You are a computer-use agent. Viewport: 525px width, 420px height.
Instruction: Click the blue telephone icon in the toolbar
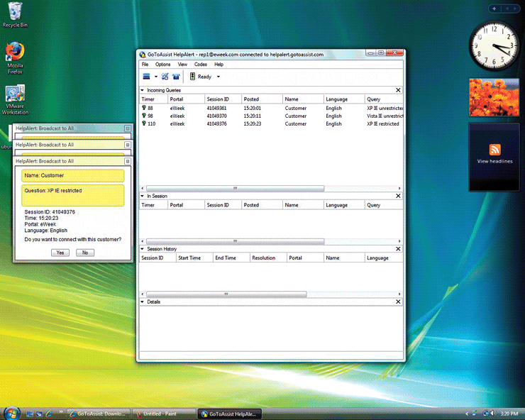(x=176, y=77)
